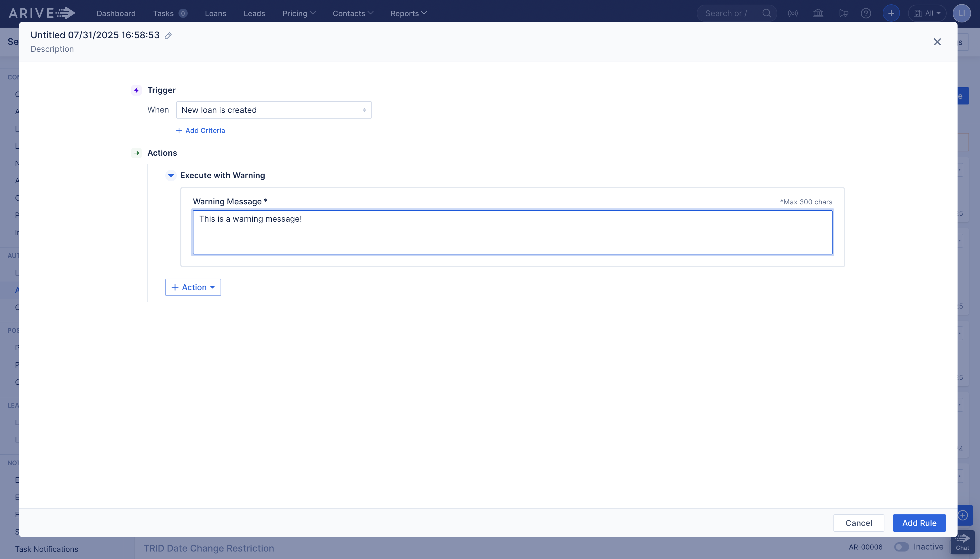Open the help question mark icon

pyautogui.click(x=866, y=14)
